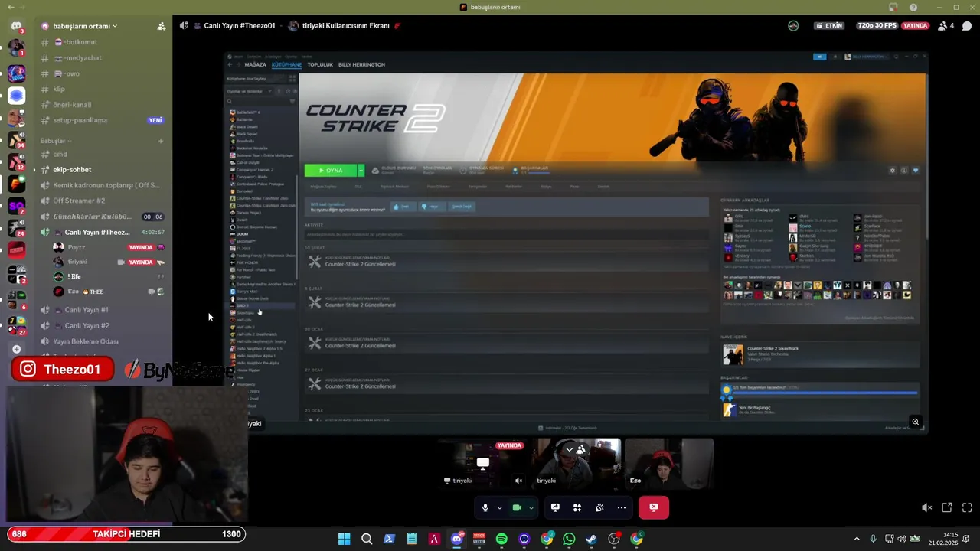
Task: Click the share your screen icon
Action: [x=555, y=507]
